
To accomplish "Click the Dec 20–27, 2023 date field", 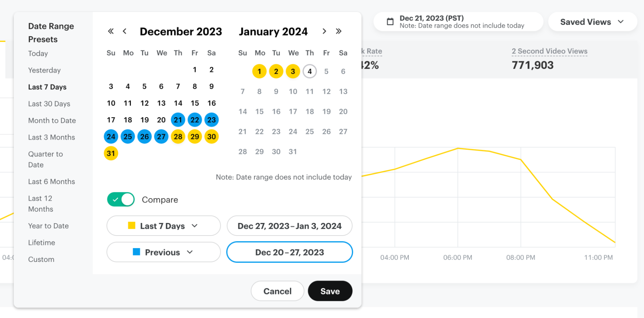I will pyautogui.click(x=289, y=252).
